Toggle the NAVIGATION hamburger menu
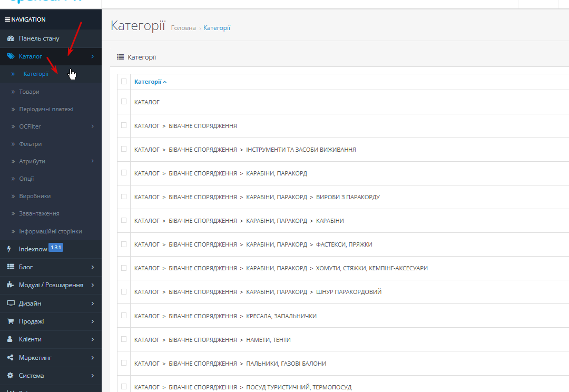The width and height of the screenshot is (569, 392). pos(7,19)
